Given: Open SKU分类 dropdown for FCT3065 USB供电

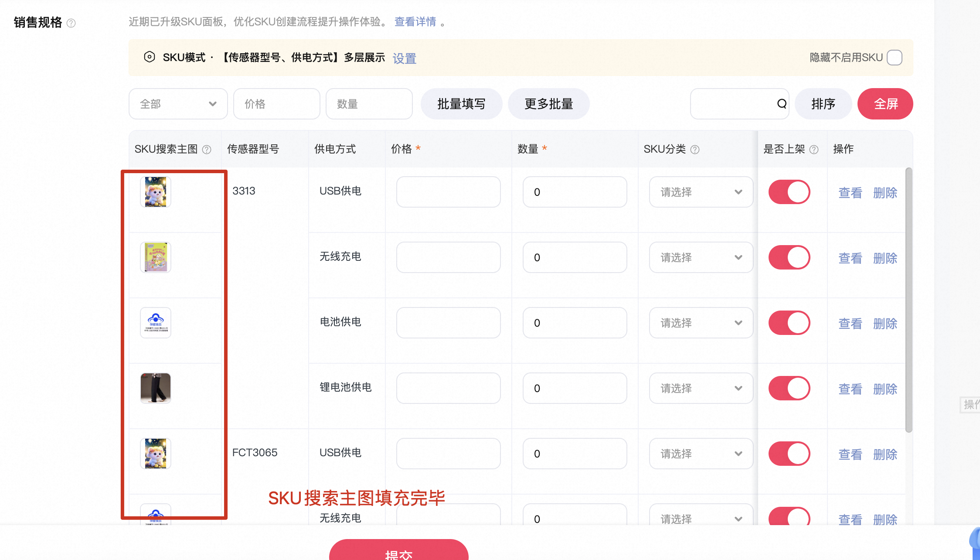Looking at the screenshot, I should 701,454.
